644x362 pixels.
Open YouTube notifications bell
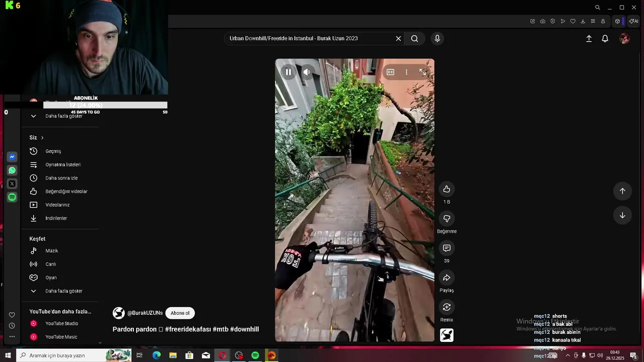point(605,38)
